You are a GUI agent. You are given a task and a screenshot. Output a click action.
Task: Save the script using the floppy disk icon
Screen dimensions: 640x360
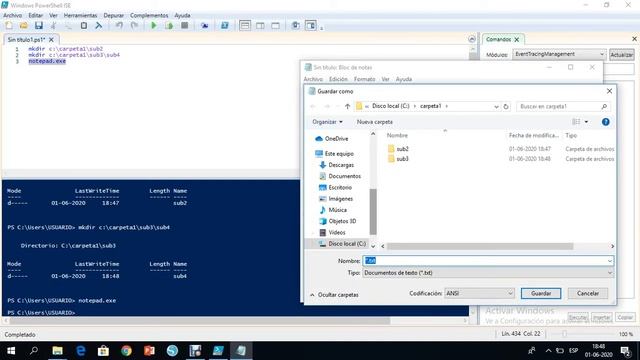point(39,26)
